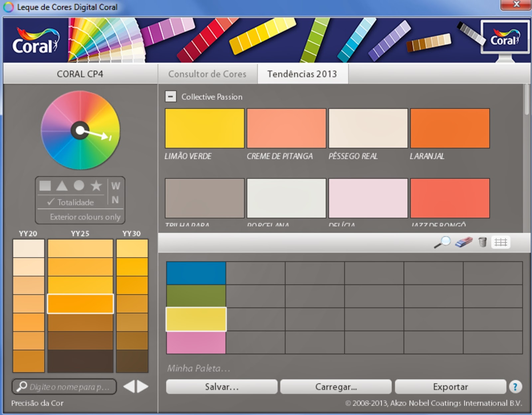This screenshot has width=532, height=415.
Task: Choose the off-white swatch in second trend row
Action: (x=286, y=198)
